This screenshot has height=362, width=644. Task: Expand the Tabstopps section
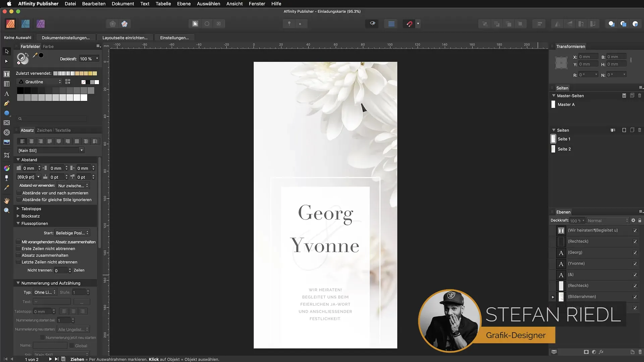pos(18,208)
